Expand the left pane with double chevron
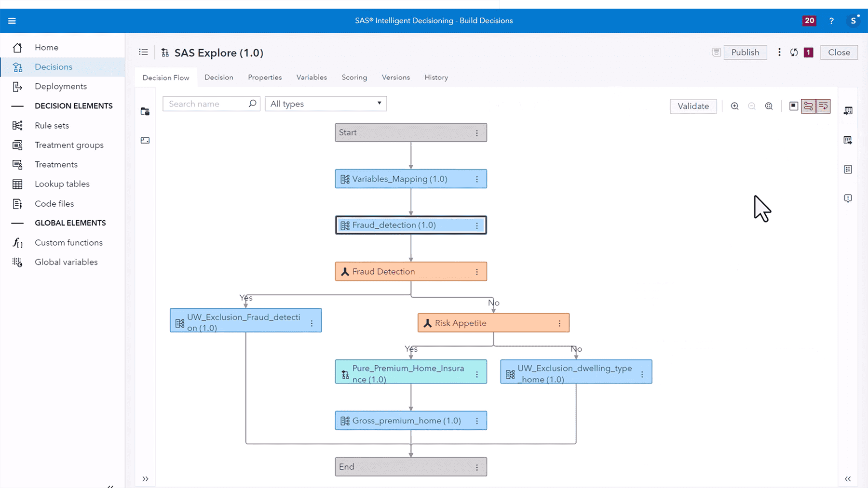 click(x=145, y=479)
